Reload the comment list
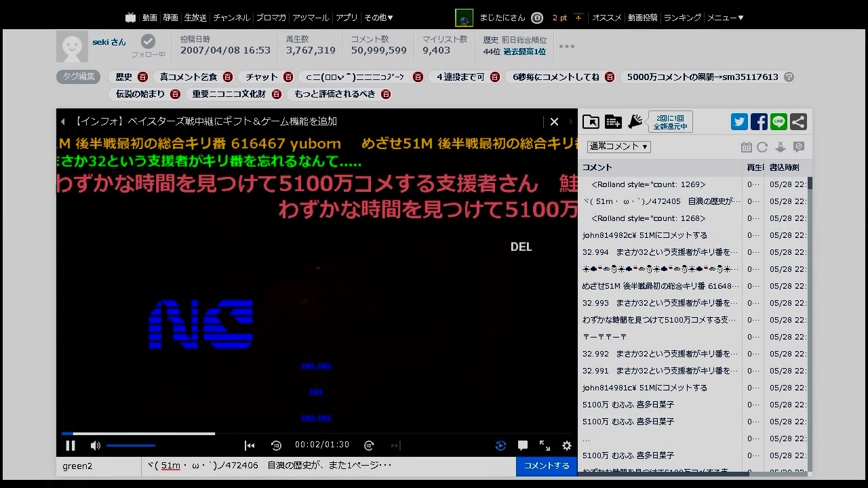Image resolution: width=868 pixels, height=488 pixels. point(762,147)
